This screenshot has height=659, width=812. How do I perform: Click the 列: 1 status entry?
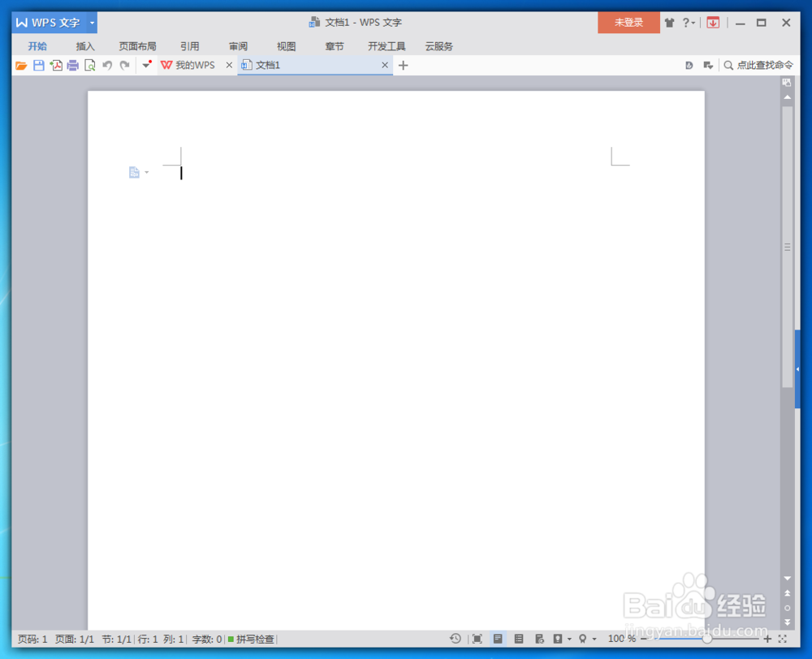(174, 640)
